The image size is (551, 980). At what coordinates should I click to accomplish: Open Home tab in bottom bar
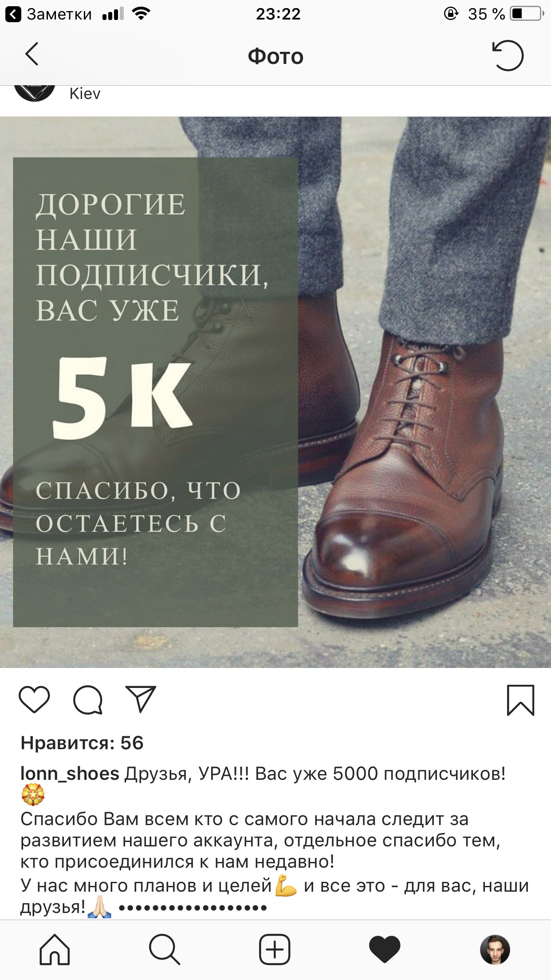(55, 950)
